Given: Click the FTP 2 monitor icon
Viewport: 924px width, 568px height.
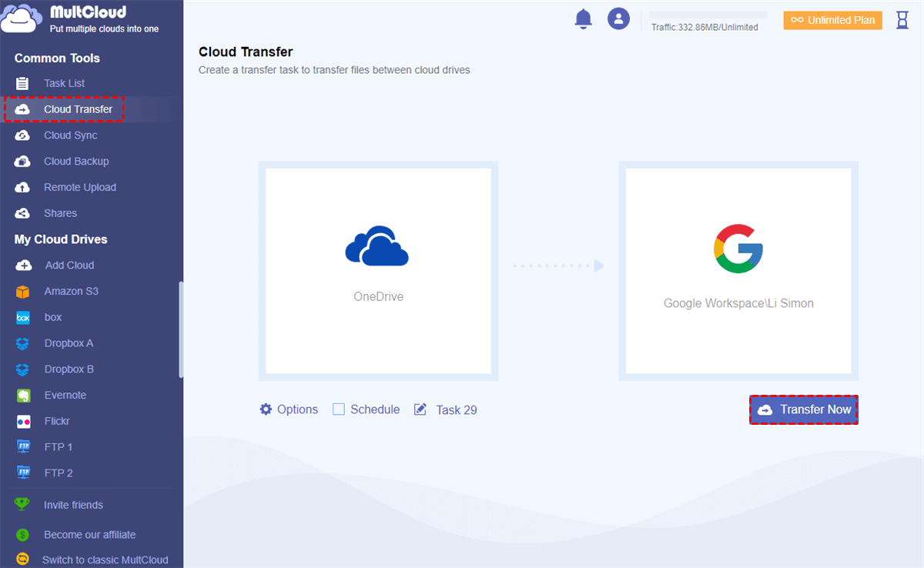Looking at the screenshot, I should (x=23, y=473).
